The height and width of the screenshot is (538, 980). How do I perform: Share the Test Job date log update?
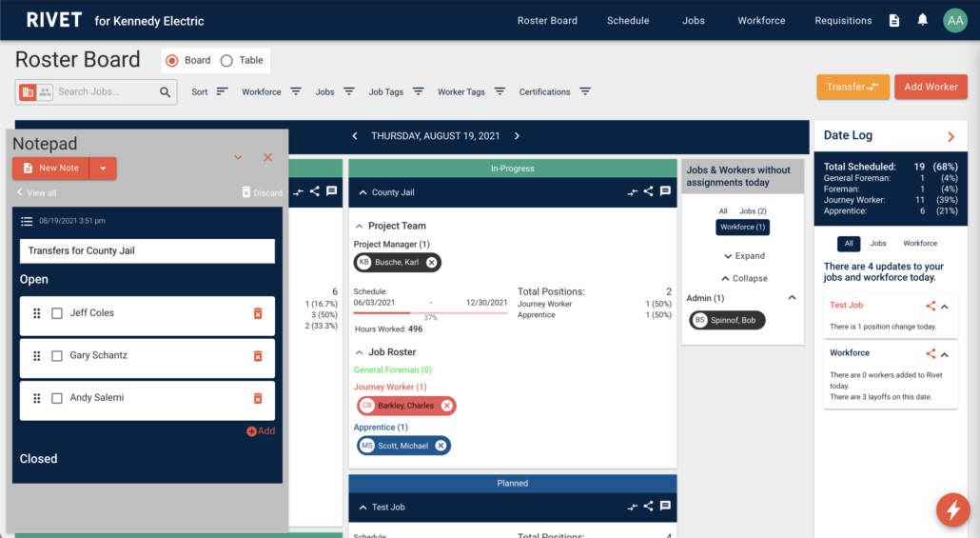(x=931, y=306)
